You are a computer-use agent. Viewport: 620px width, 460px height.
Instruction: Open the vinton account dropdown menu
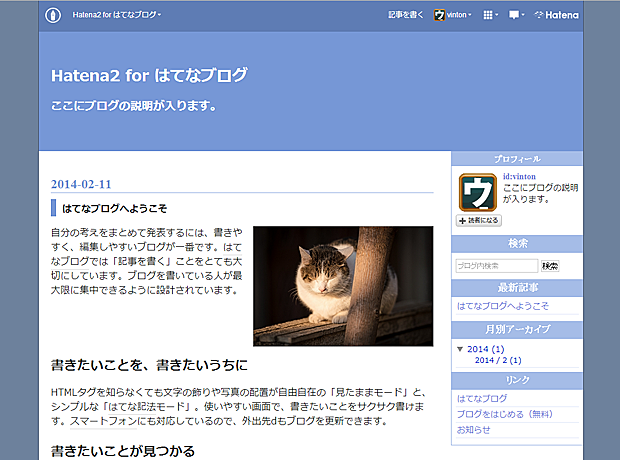pos(459,15)
